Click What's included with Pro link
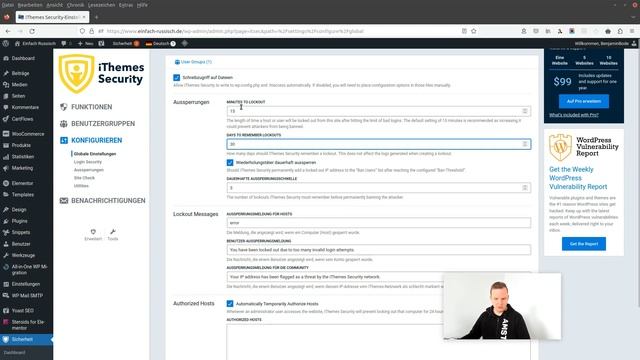Viewport: 640px width, 360px height. [573, 116]
